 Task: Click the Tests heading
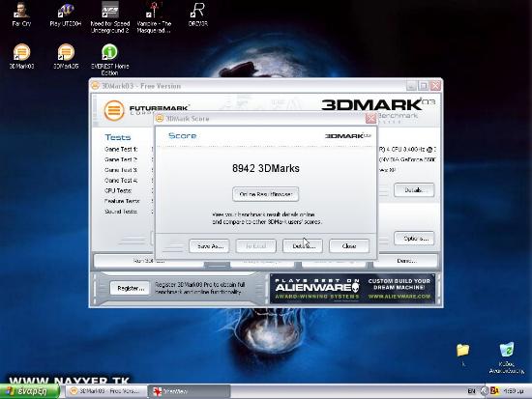[118, 137]
